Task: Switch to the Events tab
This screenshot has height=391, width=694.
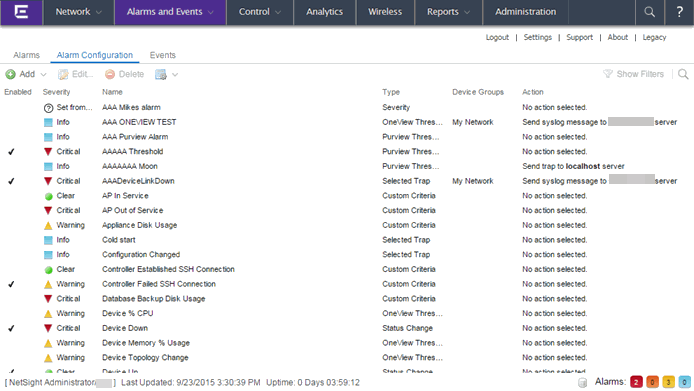Action: (x=162, y=55)
